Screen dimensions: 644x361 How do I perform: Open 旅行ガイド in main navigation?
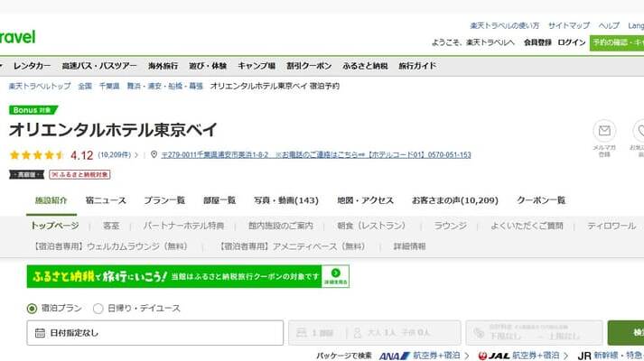417,66
